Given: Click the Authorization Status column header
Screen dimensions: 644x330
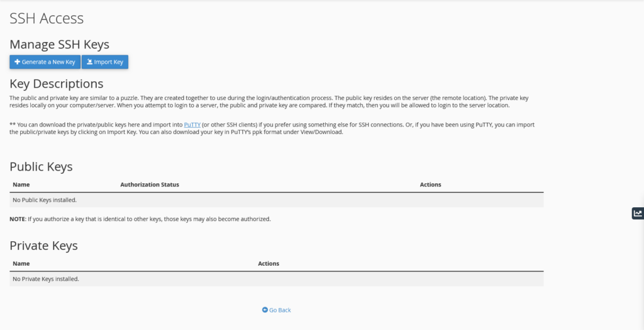Looking at the screenshot, I should coord(150,185).
